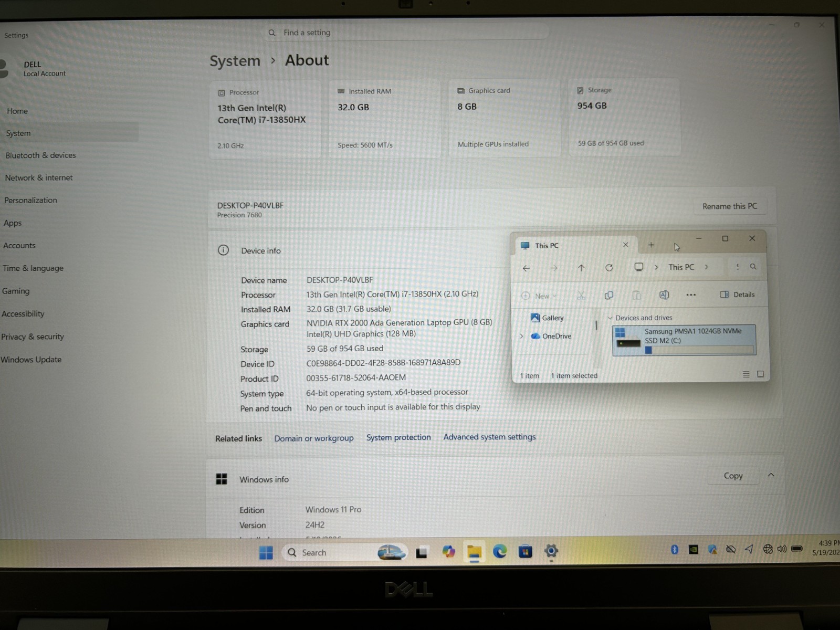Open See more options in Explorer toolbar
Image resolution: width=840 pixels, height=630 pixels.
point(691,295)
